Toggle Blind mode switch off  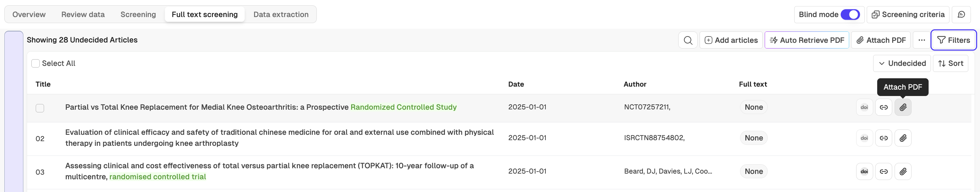(x=850, y=14)
